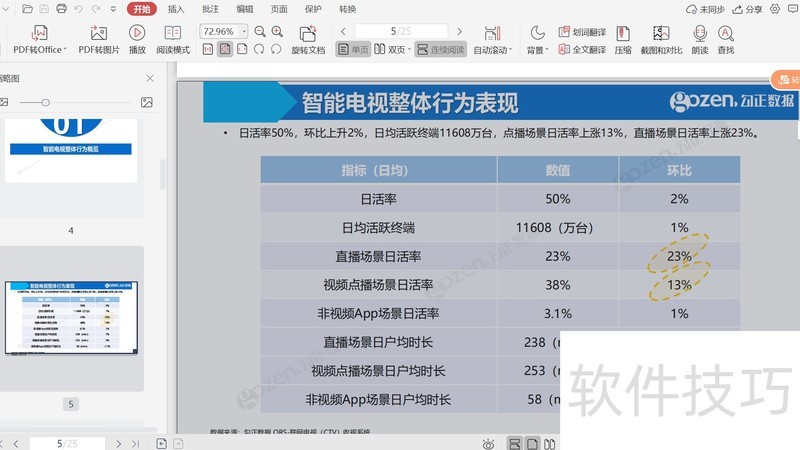The height and width of the screenshot is (450, 800).
Task: Expand the quick access toolbar customization arrow
Action: pyautogui.click(x=113, y=9)
